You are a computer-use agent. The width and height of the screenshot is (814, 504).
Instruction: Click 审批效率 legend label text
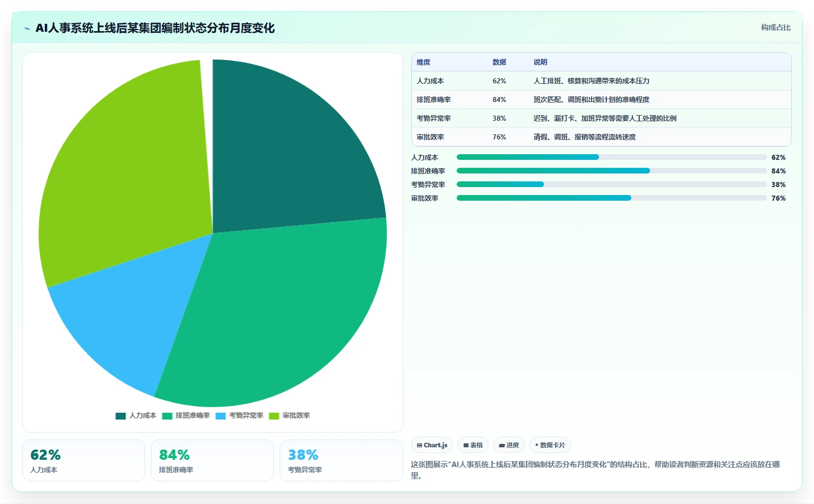tap(296, 416)
